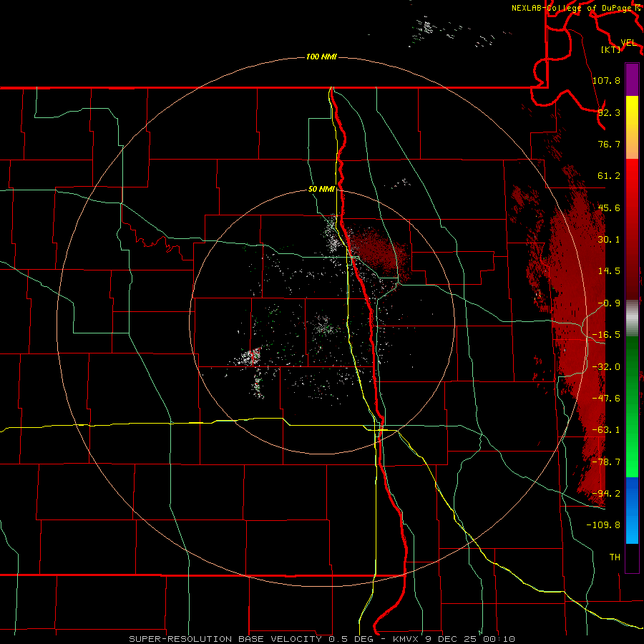This screenshot has height=644, width=644.
Task: Select the 61.2 velocity scale value
Action: [x=609, y=176]
